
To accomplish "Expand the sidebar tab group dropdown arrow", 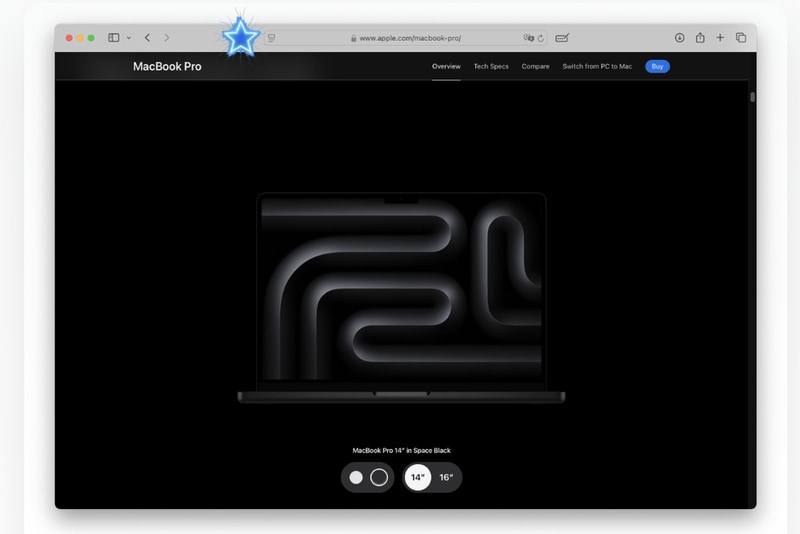I will coord(128,38).
